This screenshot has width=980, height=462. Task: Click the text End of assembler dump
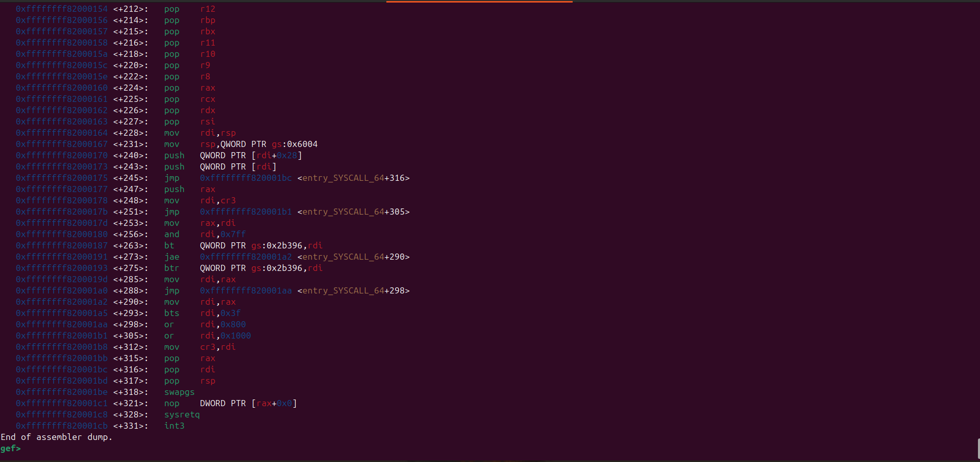coord(56,437)
